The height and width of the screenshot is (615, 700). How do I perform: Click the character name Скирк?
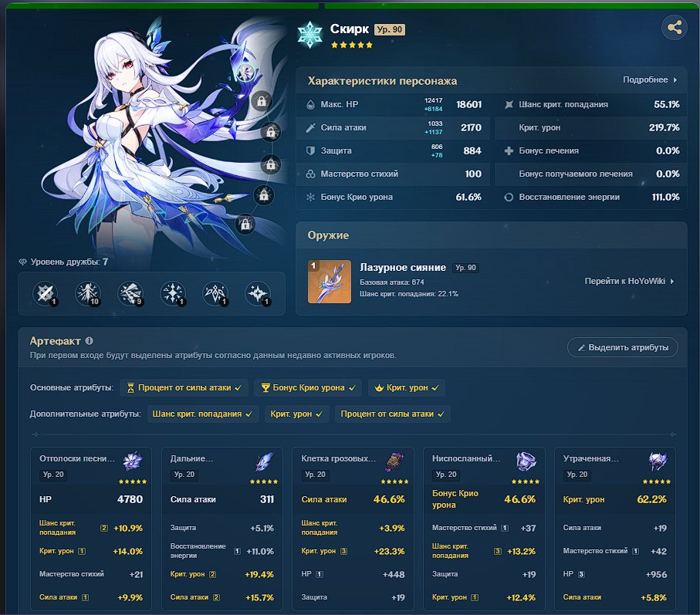click(x=349, y=29)
